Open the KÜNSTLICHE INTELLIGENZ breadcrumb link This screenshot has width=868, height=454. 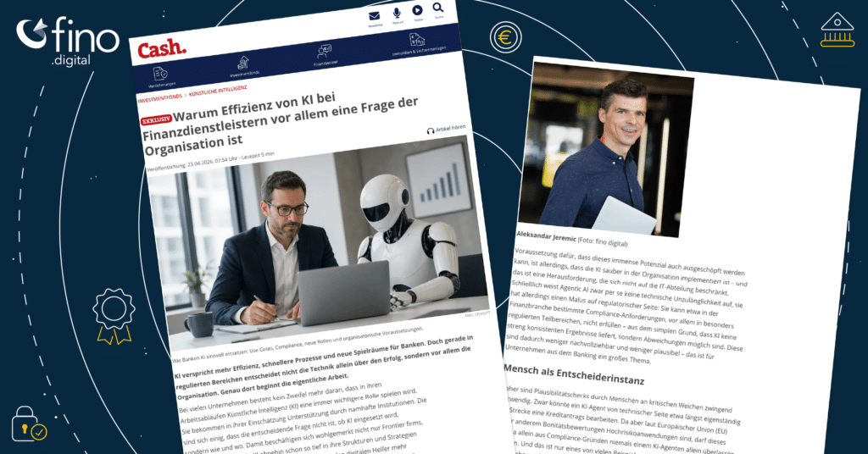218,91
